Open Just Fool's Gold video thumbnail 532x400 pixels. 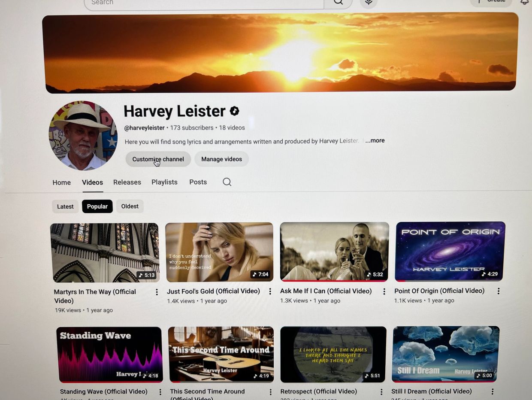219,252
